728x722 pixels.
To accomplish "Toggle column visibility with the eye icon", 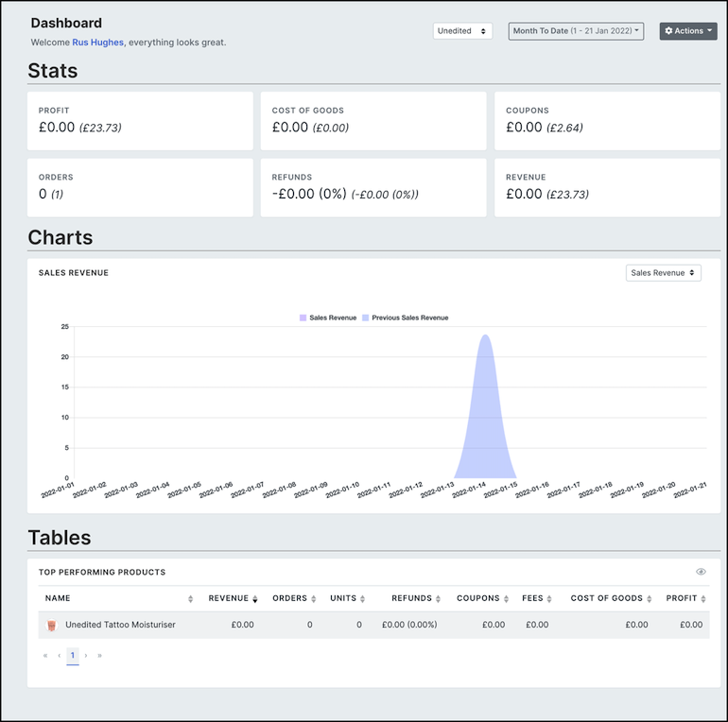I will [x=701, y=572].
